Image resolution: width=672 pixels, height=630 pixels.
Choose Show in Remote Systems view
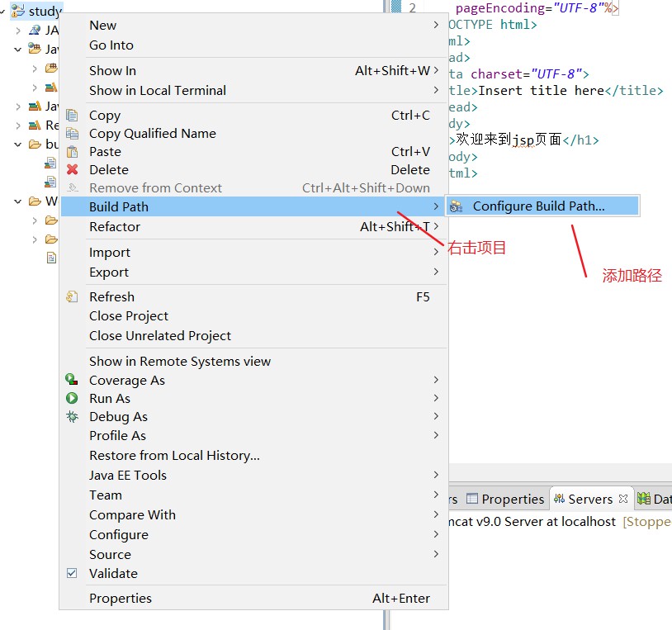coord(253,362)
